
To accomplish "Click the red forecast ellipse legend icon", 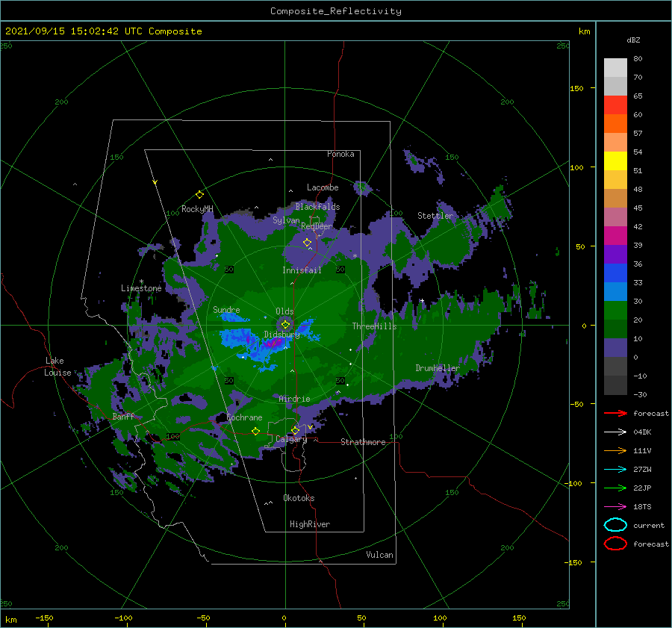I will click(x=615, y=544).
